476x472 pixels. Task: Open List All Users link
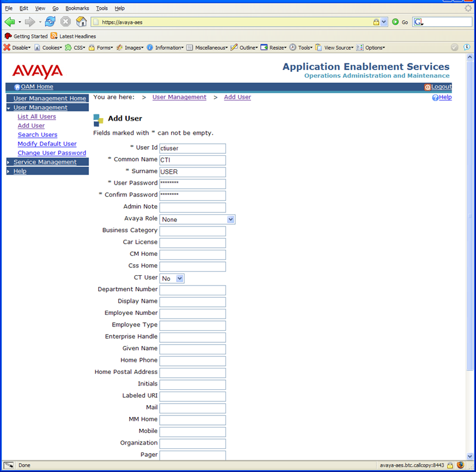37,116
